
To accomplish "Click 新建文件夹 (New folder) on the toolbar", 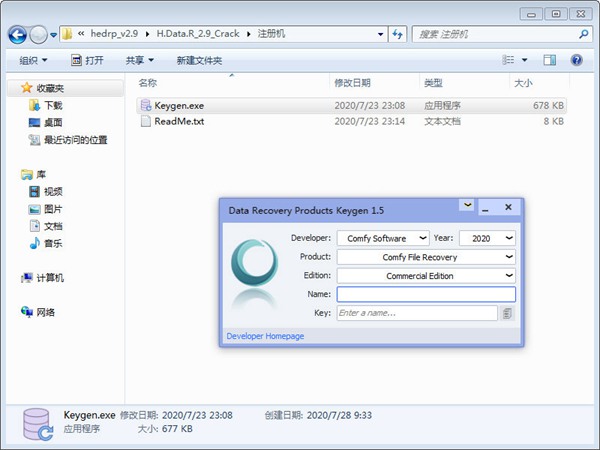I will click(x=199, y=60).
